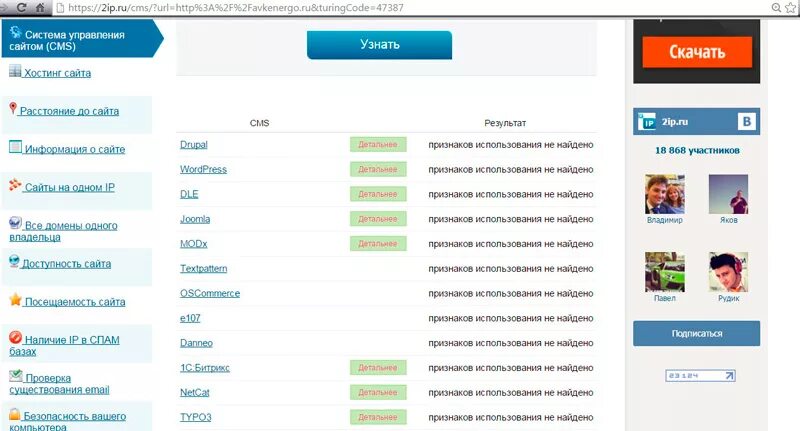Open Все домены одного владельца link
Image resolution: width=800 pixels, height=431 pixels.
coord(63,231)
